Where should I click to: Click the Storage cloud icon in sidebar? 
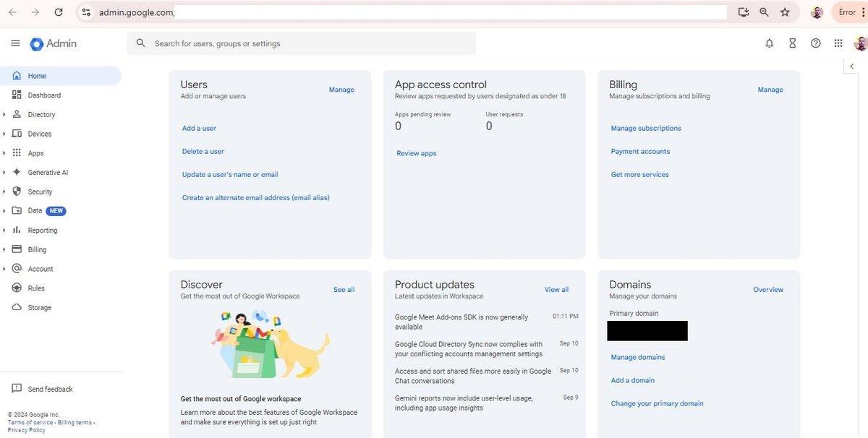click(17, 307)
